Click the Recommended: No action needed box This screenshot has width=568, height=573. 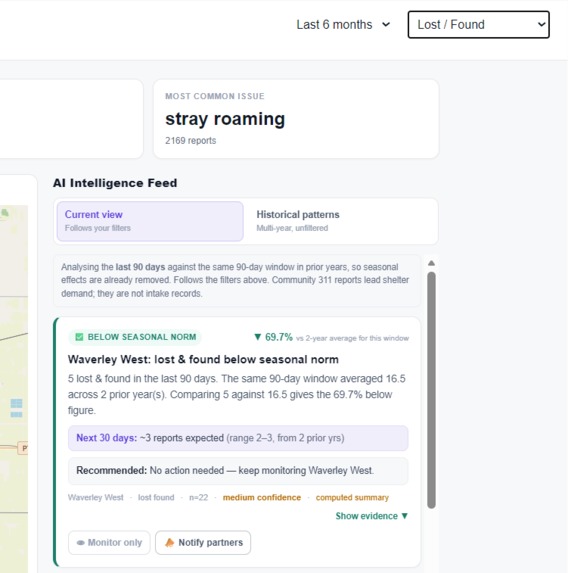click(238, 470)
